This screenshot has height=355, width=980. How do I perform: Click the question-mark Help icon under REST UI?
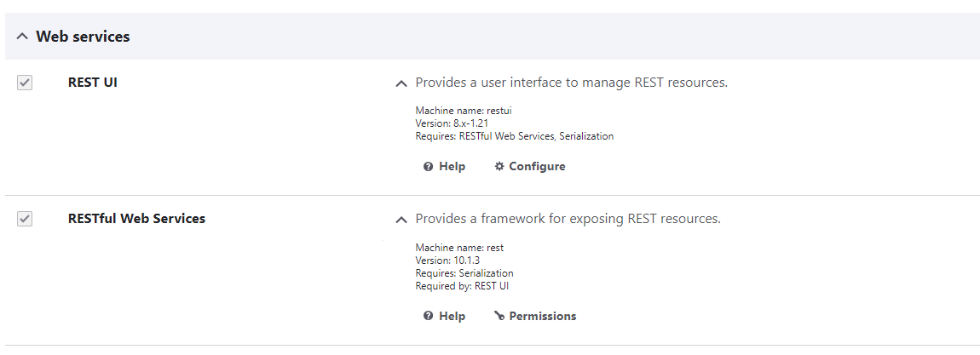(428, 167)
